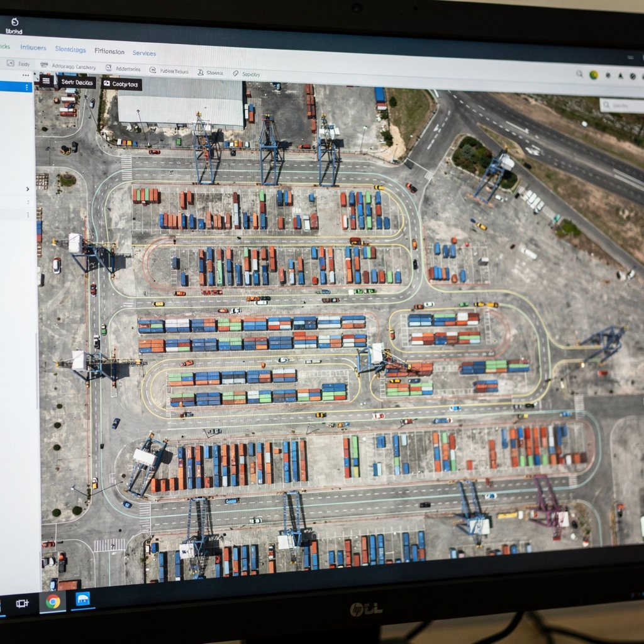The width and height of the screenshot is (644, 644).
Task: Expand the collapsed sidebar section with right chevron
Action: tap(28, 187)
